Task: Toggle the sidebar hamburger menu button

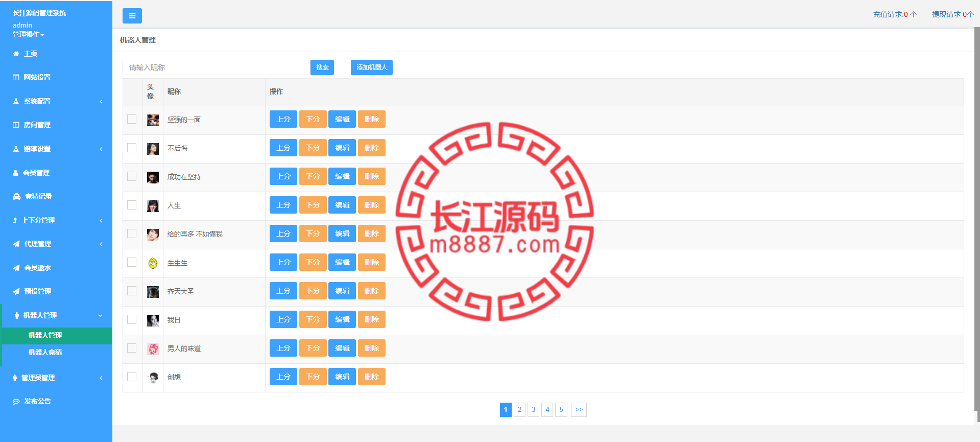Action: [x=132, y=16]
